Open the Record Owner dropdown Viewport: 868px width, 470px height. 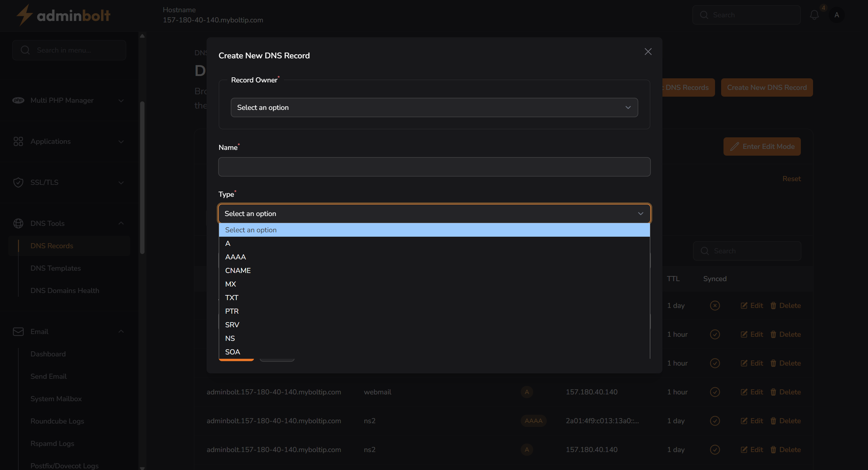click(x=434, y=107)
